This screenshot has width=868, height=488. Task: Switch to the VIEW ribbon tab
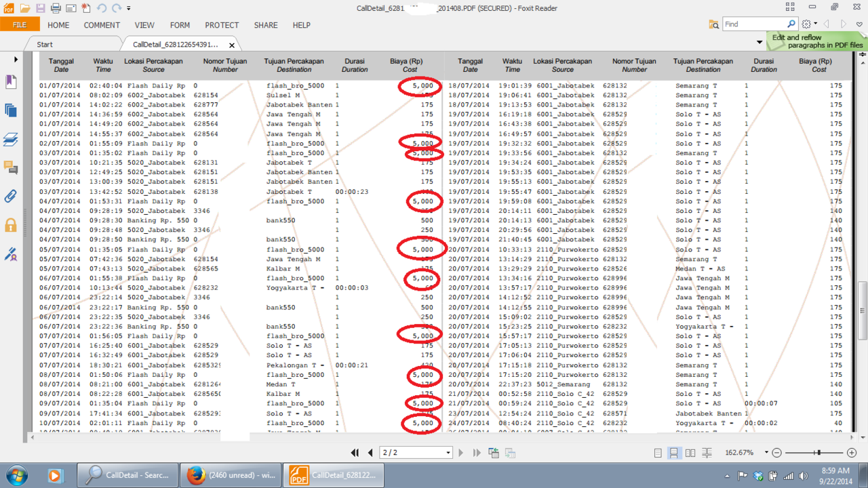pyautogui.click(x=144, y=25)
